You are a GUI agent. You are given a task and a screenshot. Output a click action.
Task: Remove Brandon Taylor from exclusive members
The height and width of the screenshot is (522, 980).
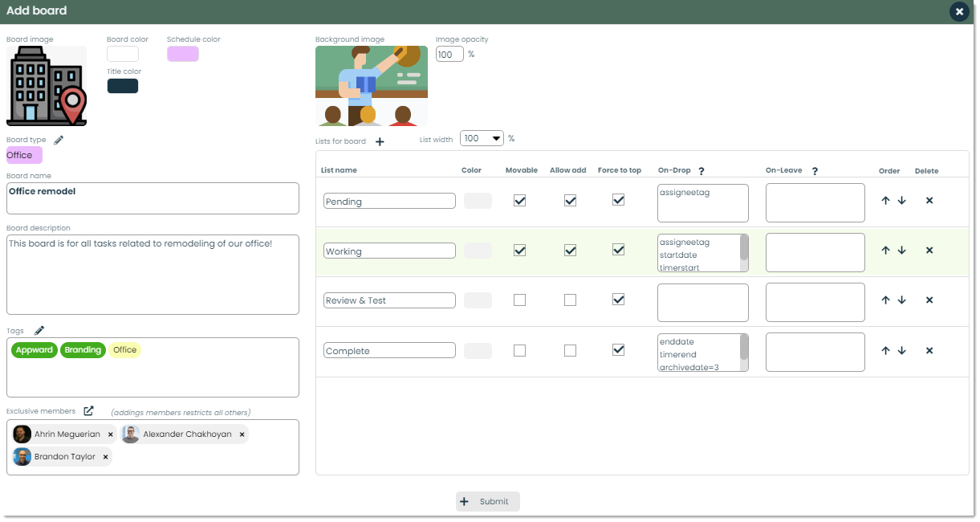pos(105,456)
